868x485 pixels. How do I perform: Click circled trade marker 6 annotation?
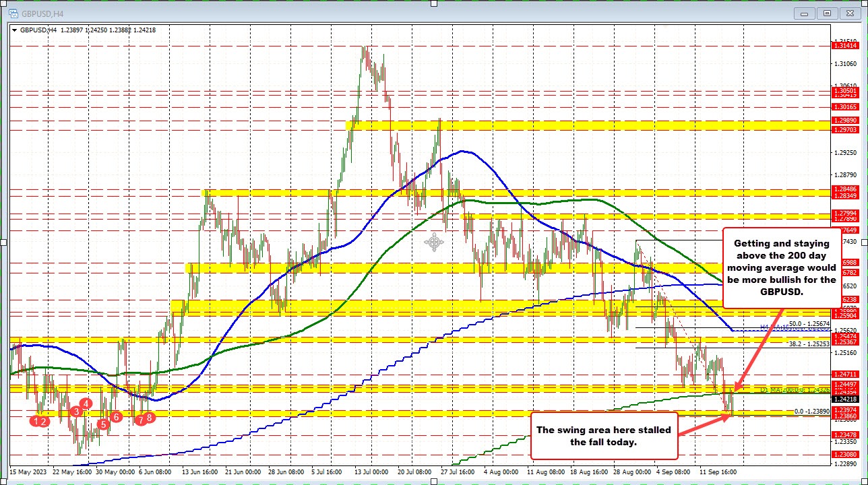click(x=115, y=418)
